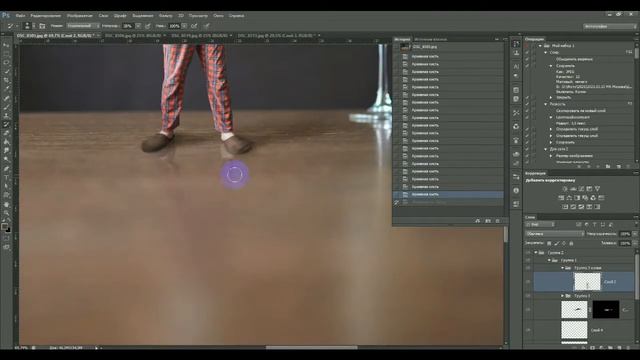
Task: Toggle visibility of Слой 4 layer
Action: 528,330
